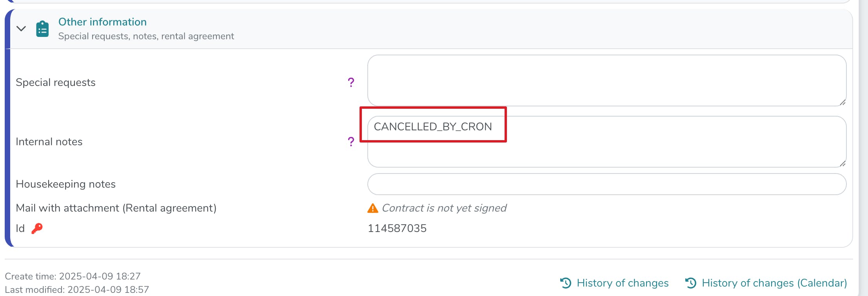This screenshot has height=296, width=868.
Task: Click the Internal notes textarea resize handle
Action: pyautogui.click(x=843, y=164)
